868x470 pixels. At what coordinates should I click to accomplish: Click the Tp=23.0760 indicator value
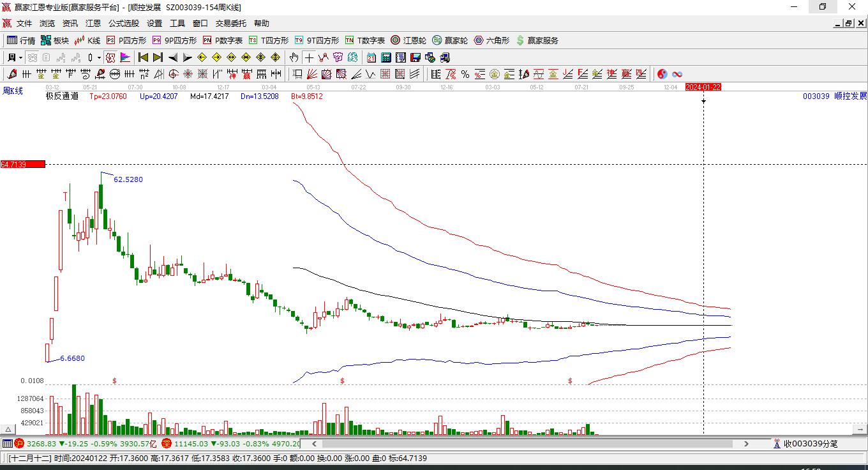[108, 96]
